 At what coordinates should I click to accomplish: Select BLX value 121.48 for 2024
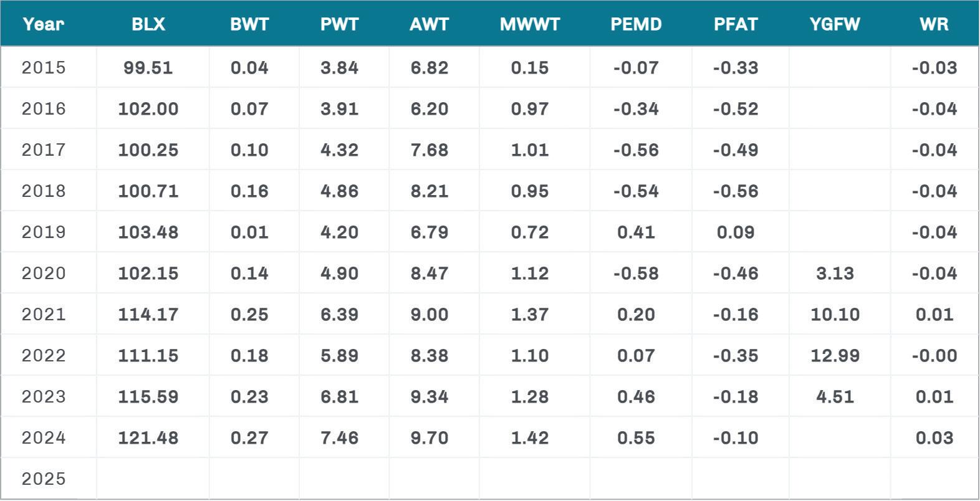click(148, 437)
